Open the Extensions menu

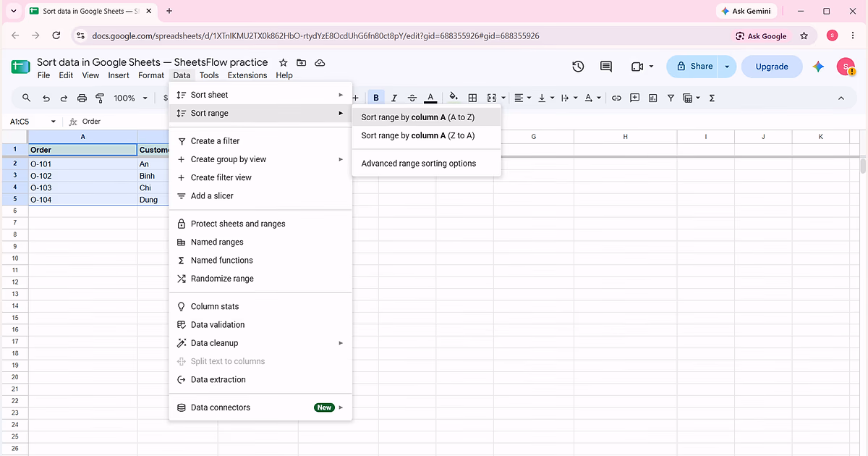point(247,75)
